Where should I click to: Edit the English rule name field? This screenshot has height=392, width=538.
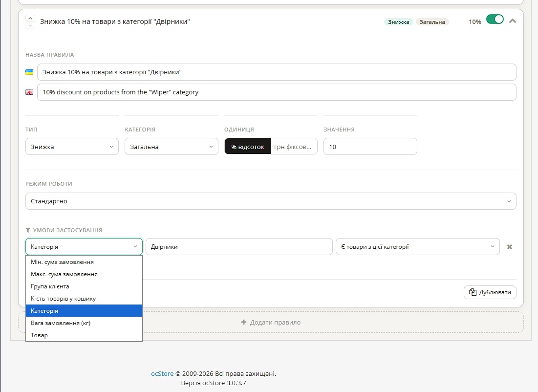277,92
